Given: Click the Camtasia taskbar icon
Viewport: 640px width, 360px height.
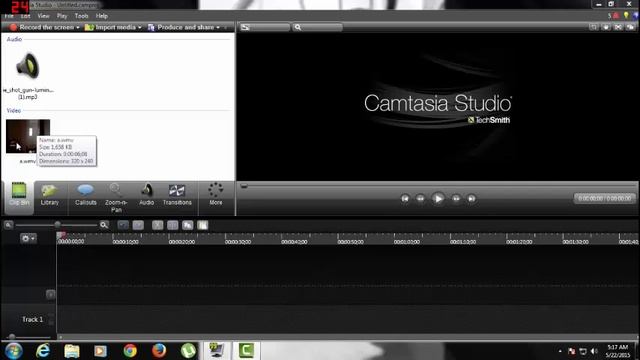Looking at the screenshot, I should (x=246, y=351).
